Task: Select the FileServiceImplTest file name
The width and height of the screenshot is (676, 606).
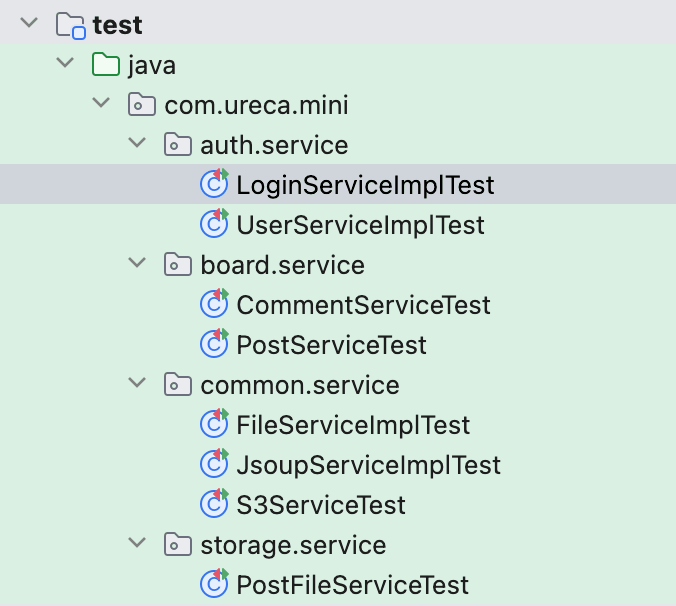Action: [353, 425]
